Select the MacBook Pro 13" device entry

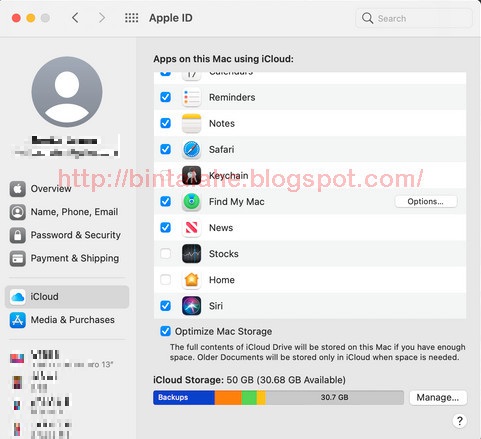click(x=62, y=359)
